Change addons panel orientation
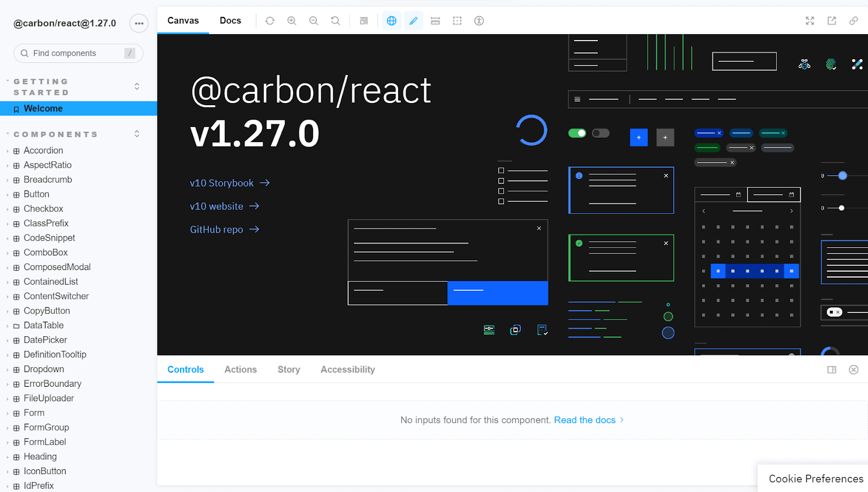The height and width of the screenshot is (492, 868). 832,369
